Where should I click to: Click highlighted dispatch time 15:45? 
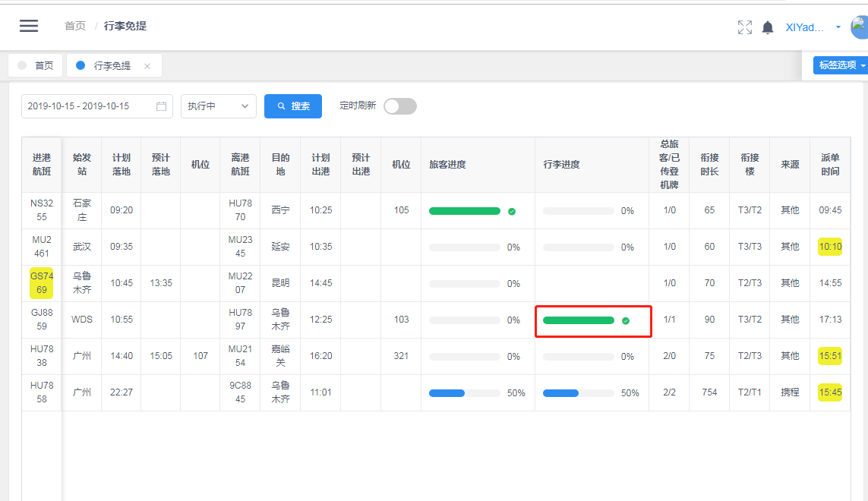(x=830, y=392)
